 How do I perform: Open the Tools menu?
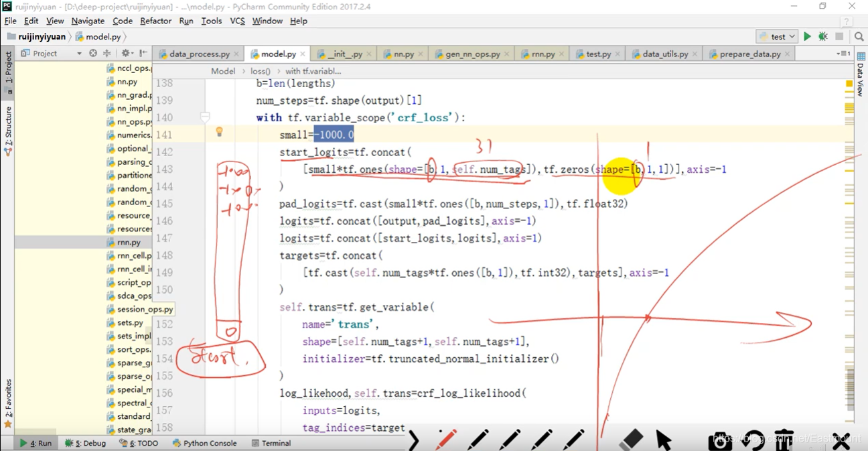point(212,21)
